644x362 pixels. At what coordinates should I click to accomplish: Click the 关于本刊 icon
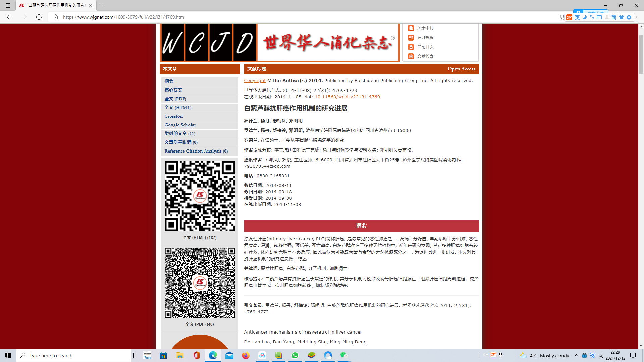(411, 28)
